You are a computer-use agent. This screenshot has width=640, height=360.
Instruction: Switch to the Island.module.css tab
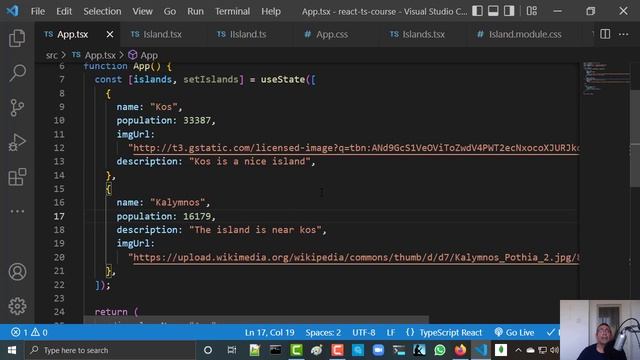[x=525, y=34]
